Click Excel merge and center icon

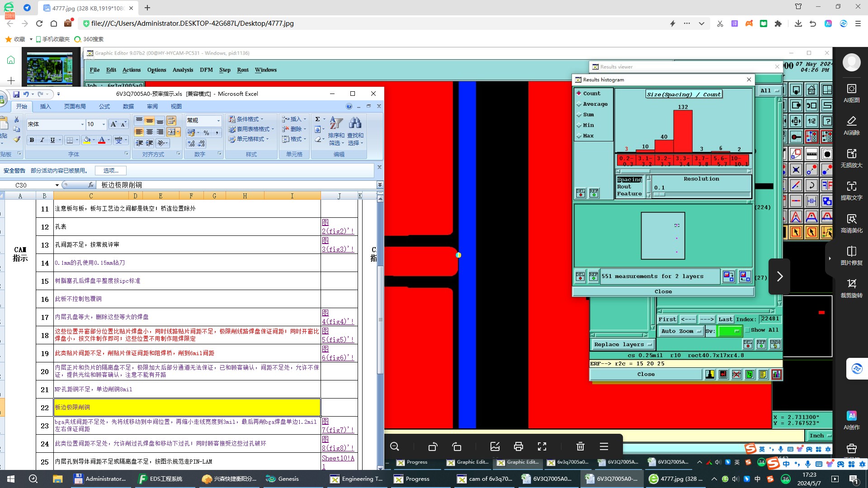click(171, 132)
